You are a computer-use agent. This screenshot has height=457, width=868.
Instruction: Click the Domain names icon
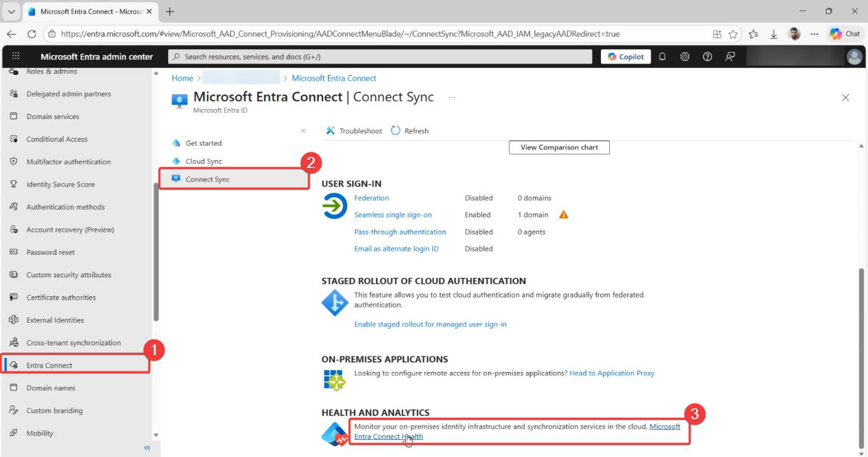(14, 388)
